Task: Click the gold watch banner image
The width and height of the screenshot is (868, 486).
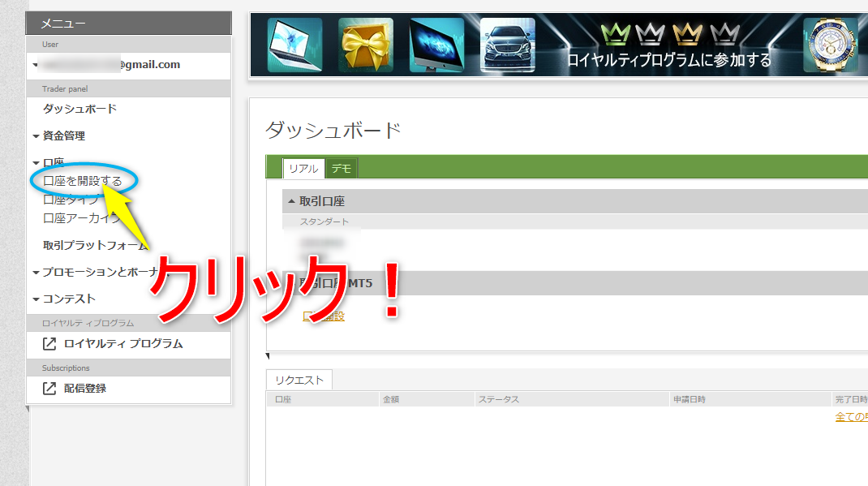Action: coord(831,45)
